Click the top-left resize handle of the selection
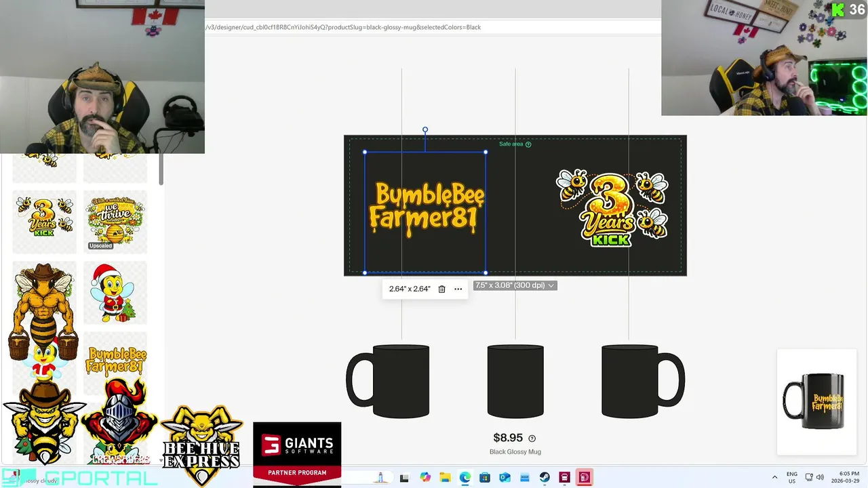The width and height of the screenshot is (868, 488). 365,152
